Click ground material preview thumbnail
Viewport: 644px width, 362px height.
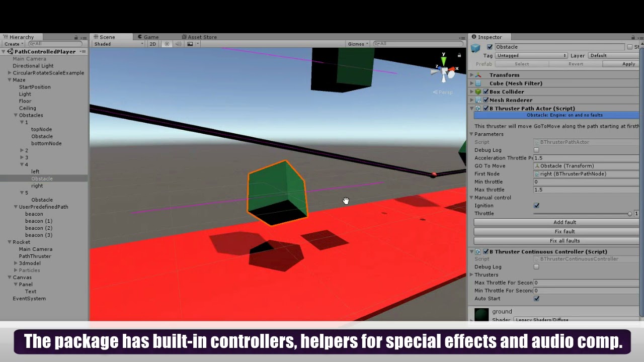[x=481, y=315]
